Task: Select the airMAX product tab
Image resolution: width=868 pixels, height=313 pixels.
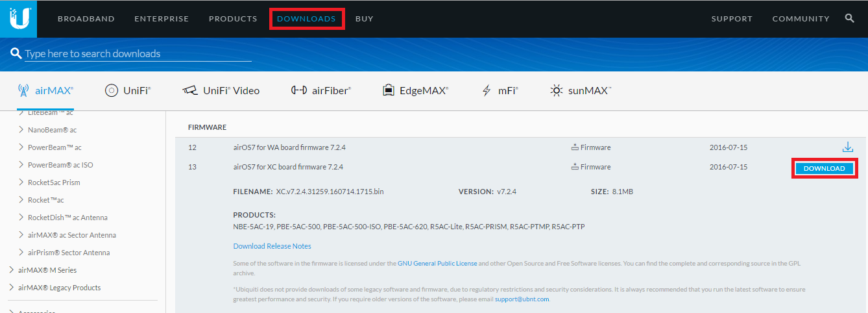Action: point(45,90)
